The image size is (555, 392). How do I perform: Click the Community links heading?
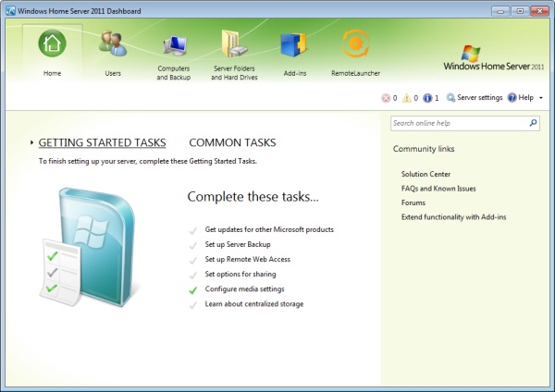click(x=424, y=149)
